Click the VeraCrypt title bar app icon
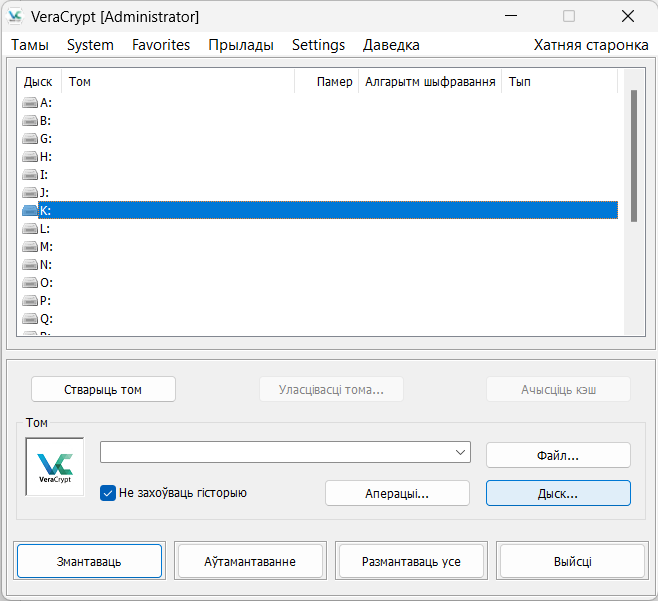Screen dimensions: 658x601 tap(15, 16)
